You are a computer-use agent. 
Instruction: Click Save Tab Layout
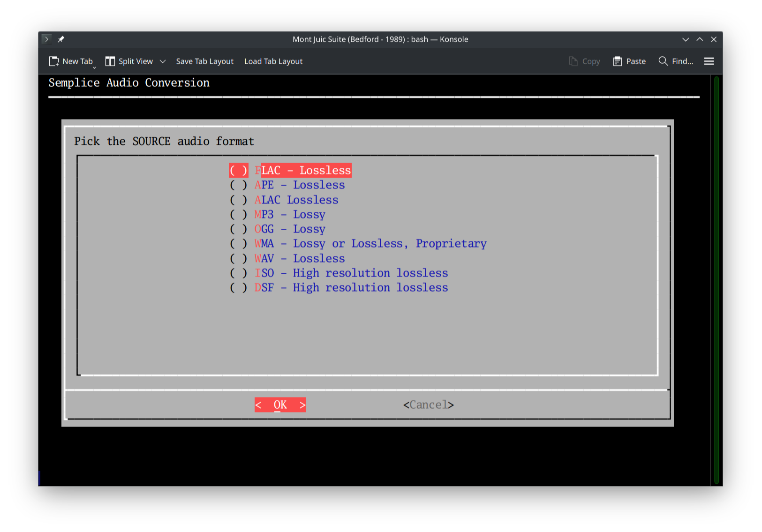click(204, 61)
